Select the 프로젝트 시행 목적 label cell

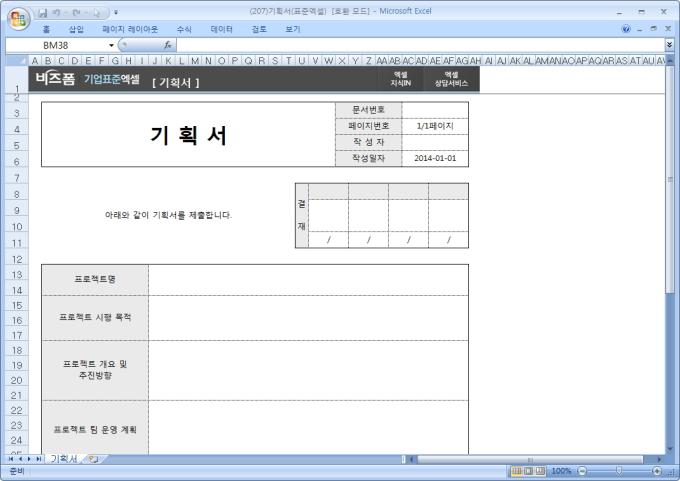coord(95,317)
